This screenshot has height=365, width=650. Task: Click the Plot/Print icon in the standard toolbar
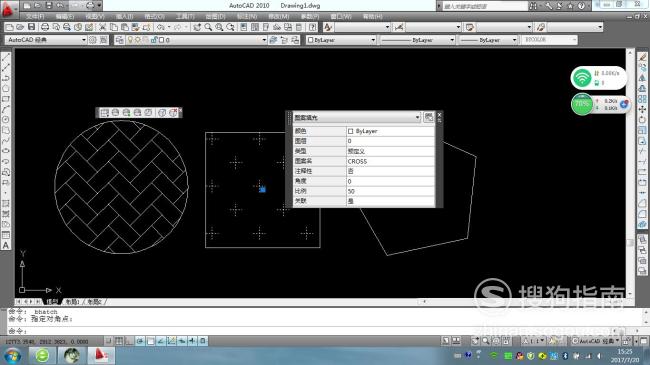coord(45,27)
